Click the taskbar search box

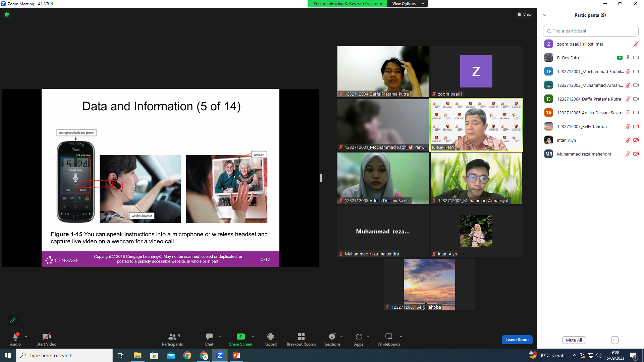point(64,355)
